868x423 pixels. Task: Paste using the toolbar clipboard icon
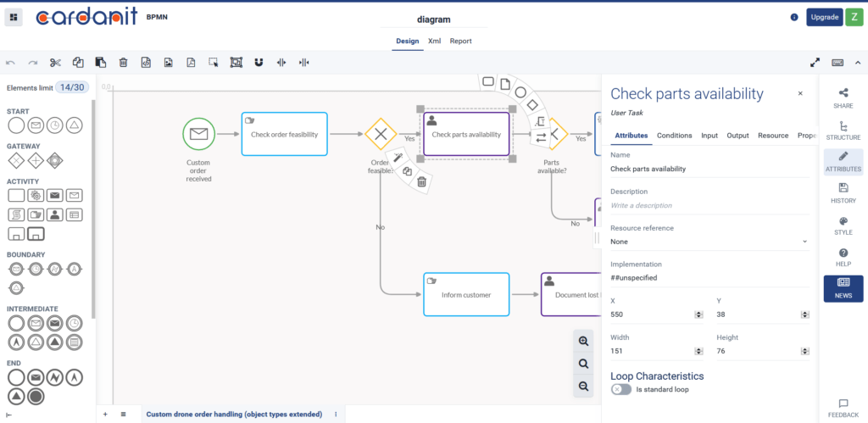click(101, 63)
